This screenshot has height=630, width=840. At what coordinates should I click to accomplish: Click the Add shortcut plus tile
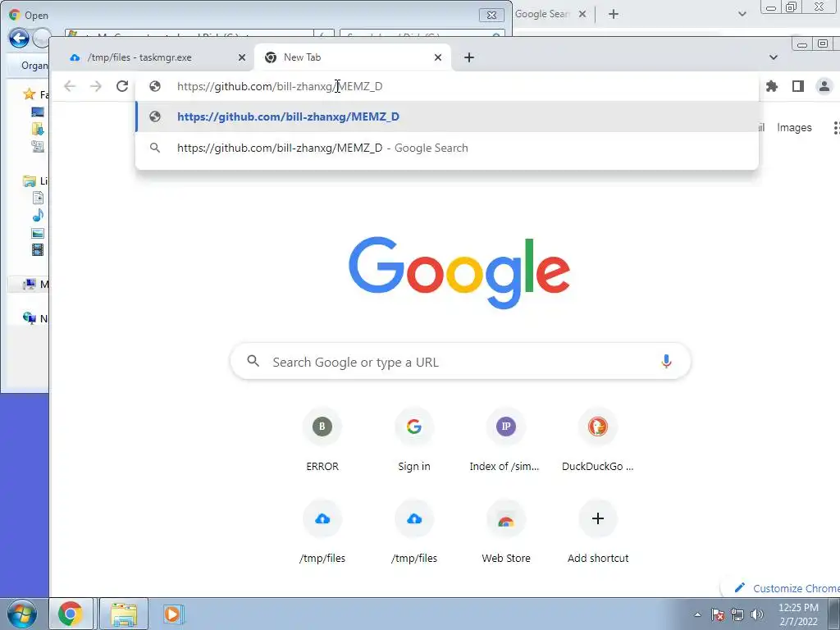597,532
